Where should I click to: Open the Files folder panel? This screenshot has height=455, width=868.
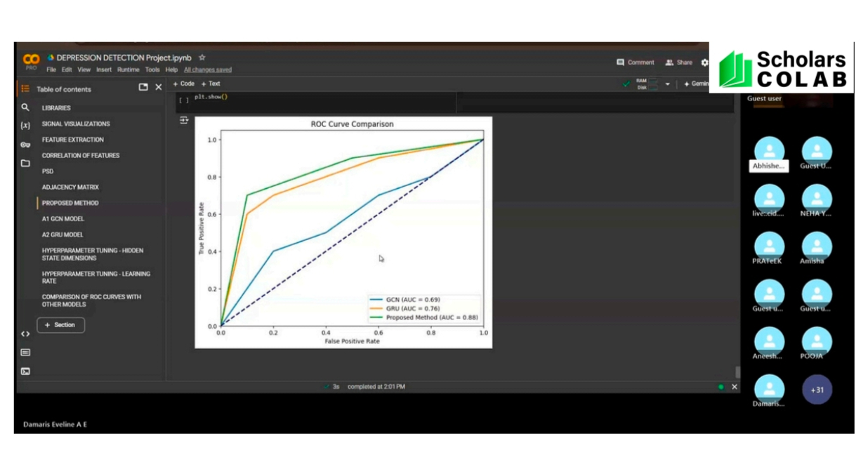click(25, 163)
